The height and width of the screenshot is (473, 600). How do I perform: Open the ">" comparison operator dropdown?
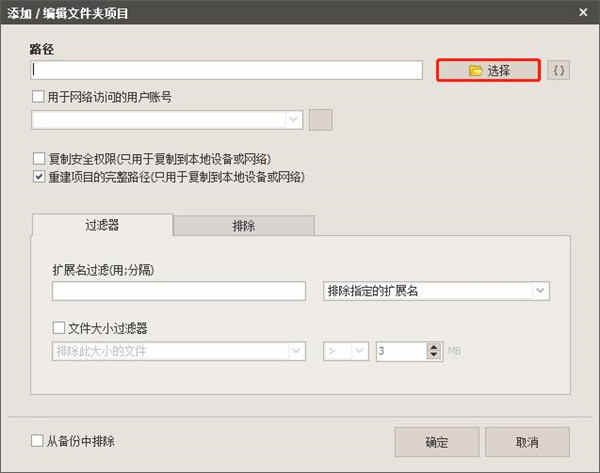point(345,351)
